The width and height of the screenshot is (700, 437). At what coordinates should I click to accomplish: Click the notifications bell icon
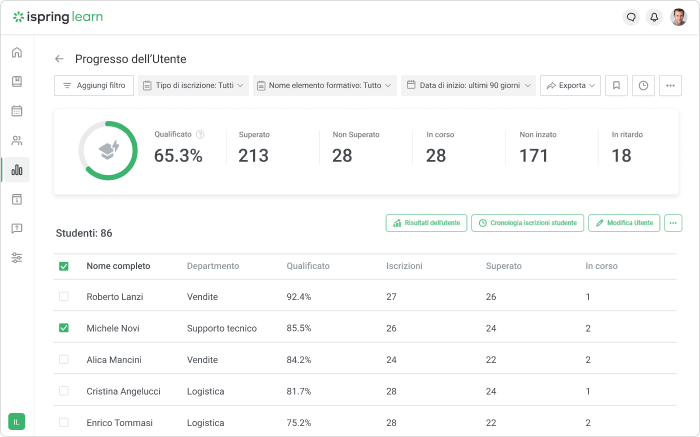tap(654, 17)
